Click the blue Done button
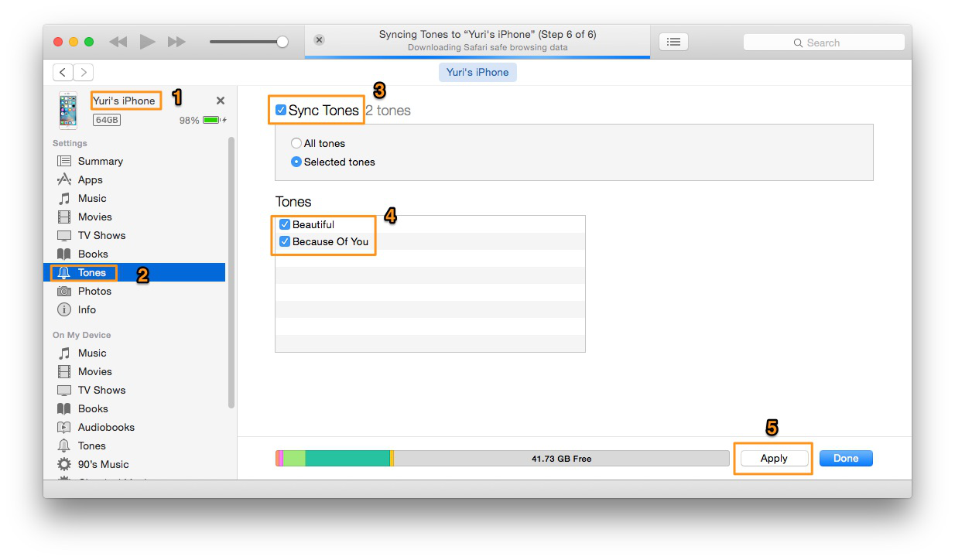Screen dimensions: 955x560 pyautogui.click(x=846, y=459)
